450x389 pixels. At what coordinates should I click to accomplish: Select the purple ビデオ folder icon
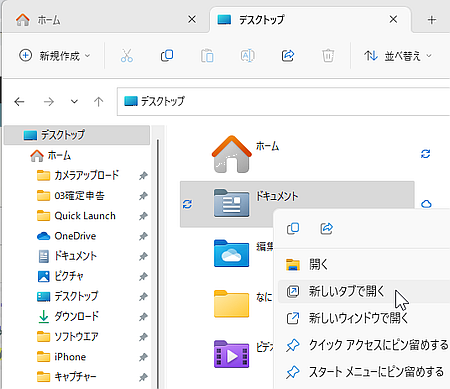[231, 354]
